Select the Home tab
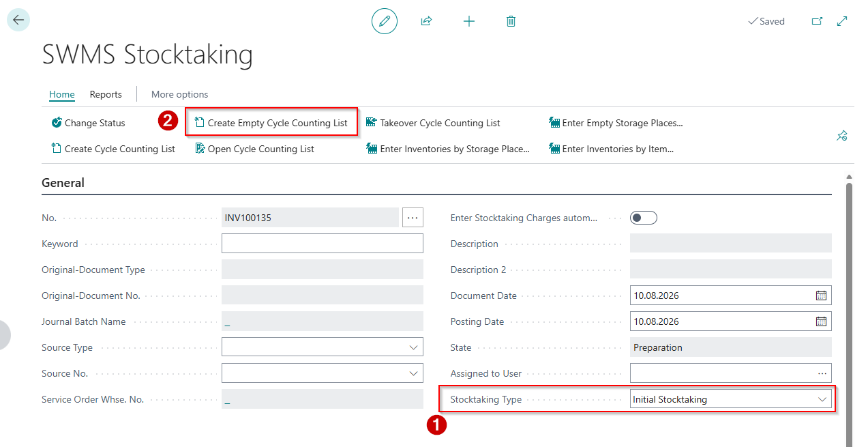The height and width of the screenshot is (447, 868). point(62,94)
